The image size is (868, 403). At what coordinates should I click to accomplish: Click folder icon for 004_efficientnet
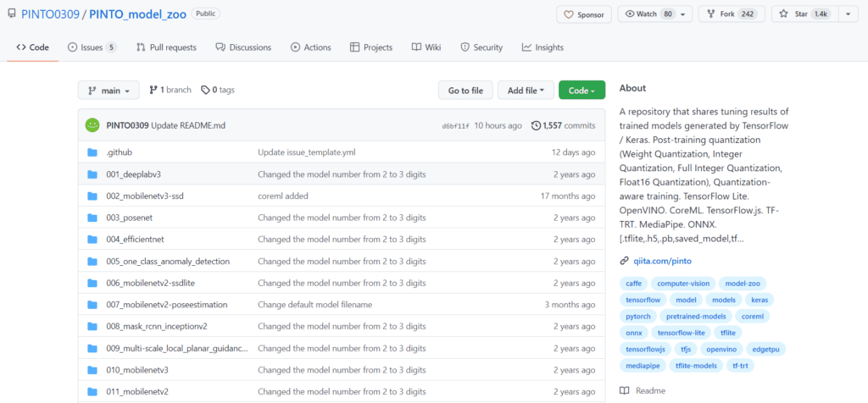92,240
